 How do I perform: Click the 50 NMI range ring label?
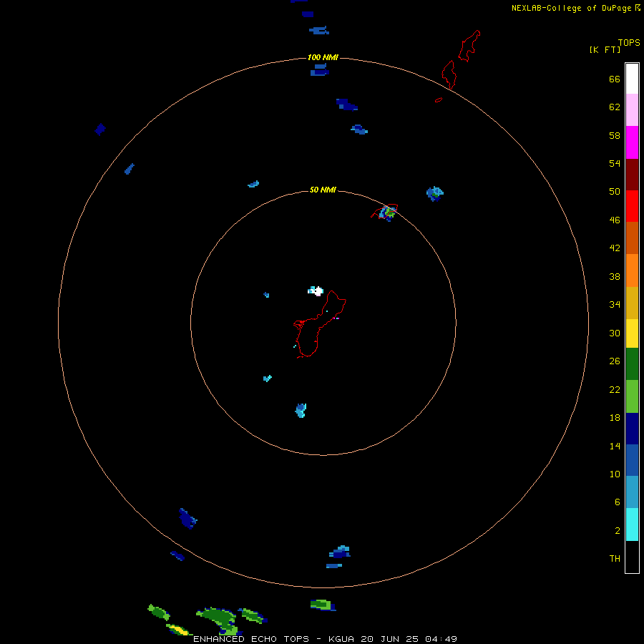coord(323,190)
